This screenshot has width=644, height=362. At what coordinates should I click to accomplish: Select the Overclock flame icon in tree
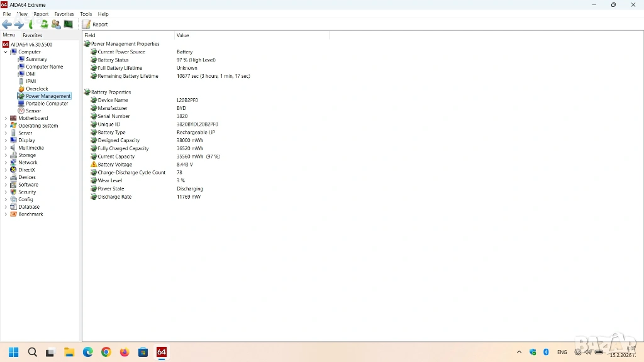click(x=21, y=89)
